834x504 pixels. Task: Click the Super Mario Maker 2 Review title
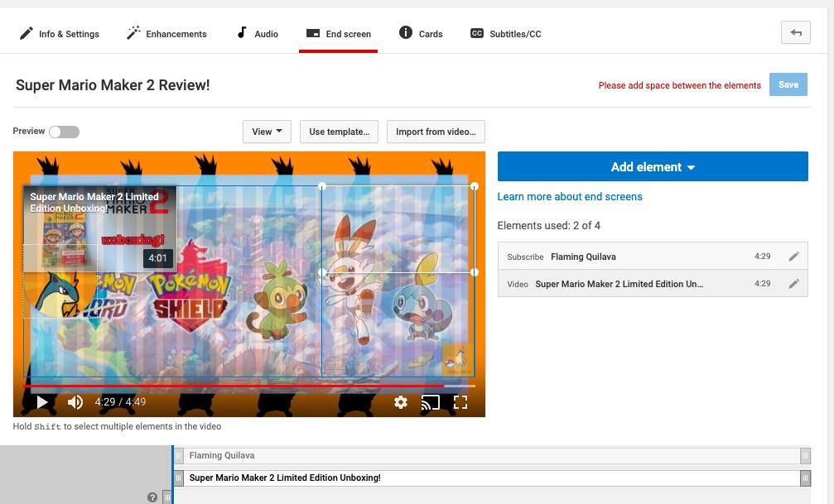tap(113, 85)
